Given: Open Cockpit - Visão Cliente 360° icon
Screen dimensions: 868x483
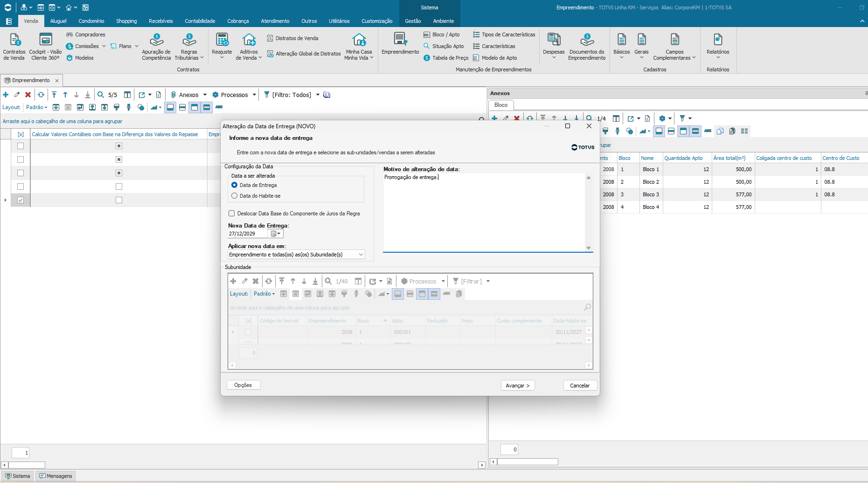Looking at the screenshot, I should 45,46.
